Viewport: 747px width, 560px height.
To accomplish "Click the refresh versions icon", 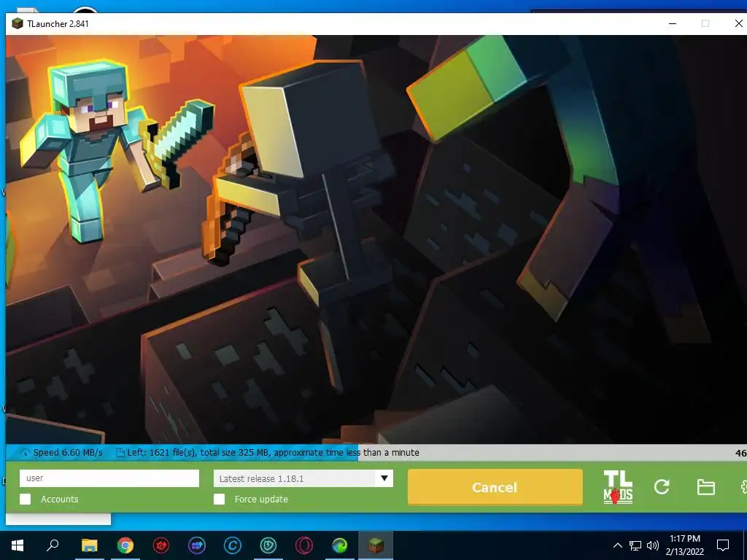I will click(662, 486).
